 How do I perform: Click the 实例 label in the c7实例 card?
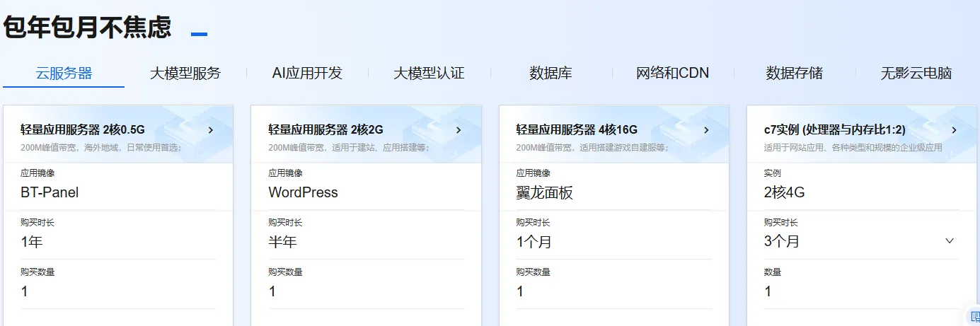click(x=772, y=173)
